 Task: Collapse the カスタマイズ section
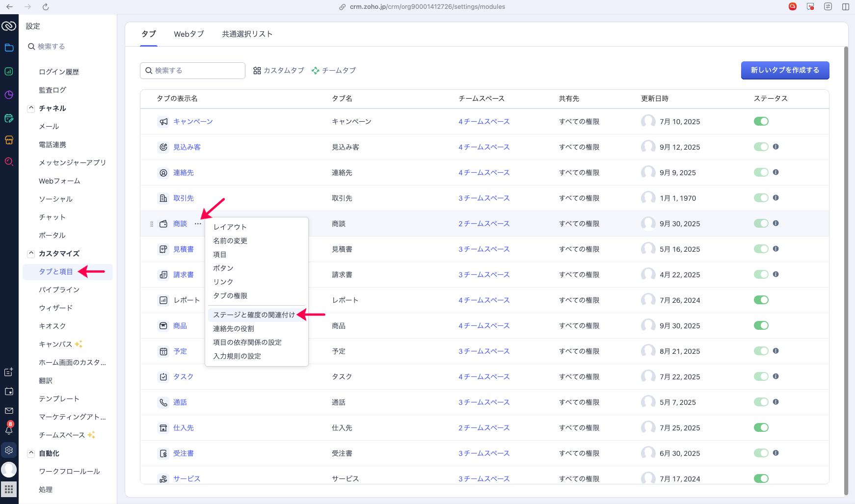[x=31, y=253]
